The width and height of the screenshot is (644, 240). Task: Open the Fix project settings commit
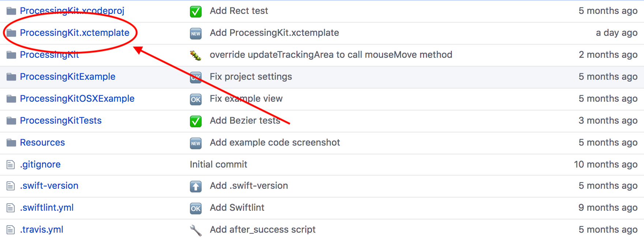[x=251, y=76]
